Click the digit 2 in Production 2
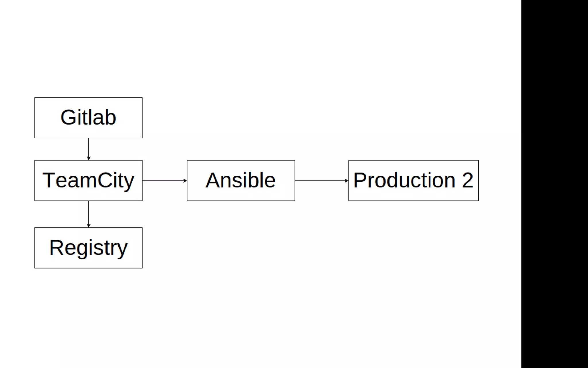The width and height of the screenshot is (588, 368). [x=467, y=180]
